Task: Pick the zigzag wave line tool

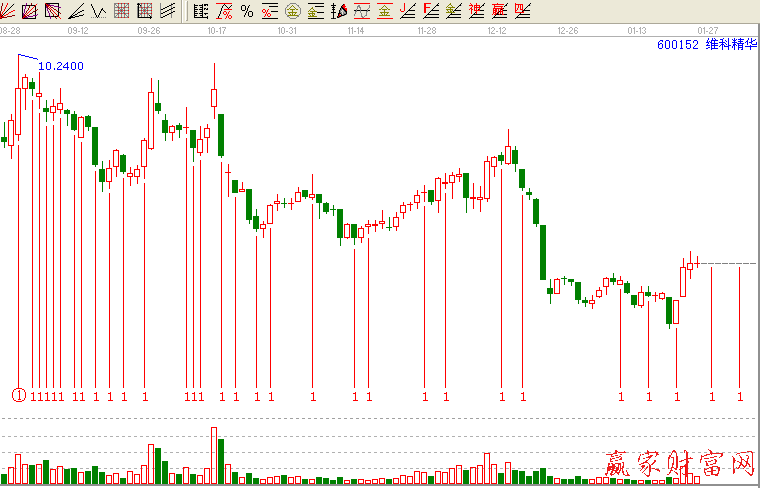Action: 99,11
